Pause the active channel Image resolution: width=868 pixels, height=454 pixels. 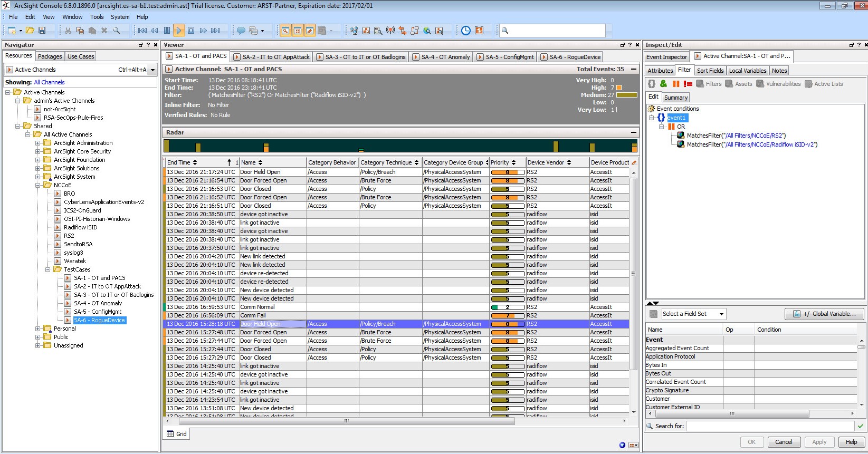(167, 31)
